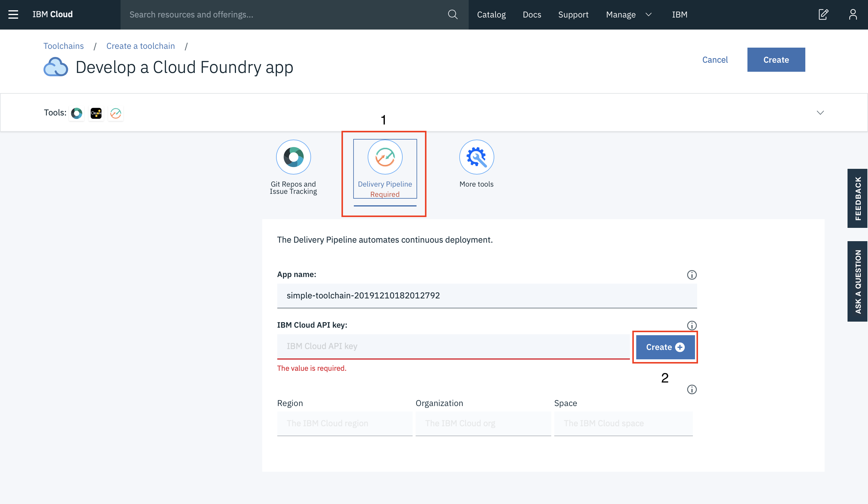Go to the Docs menu item
This screenshot has height=504, width=868.
[532, 14]
